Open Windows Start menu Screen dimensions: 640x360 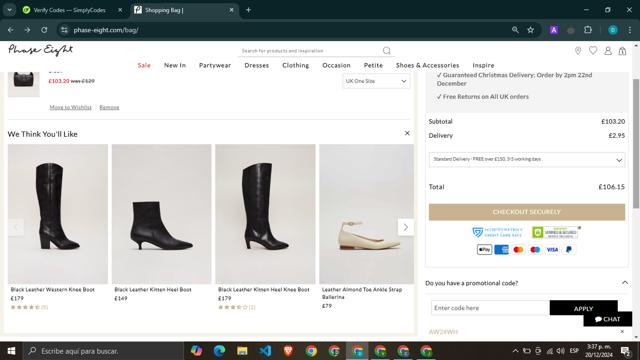(x=11, y=351)
